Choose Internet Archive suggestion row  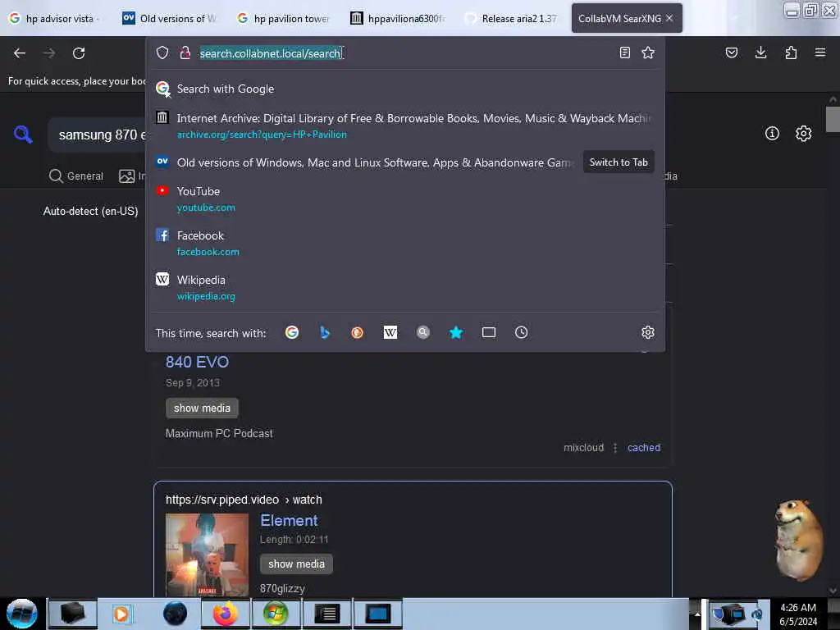pos(405,126)
